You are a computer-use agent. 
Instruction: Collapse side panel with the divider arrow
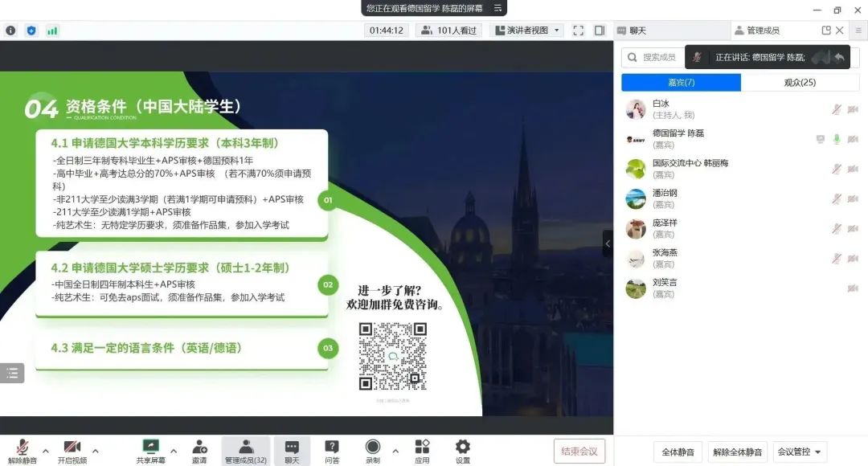pyautogui.click(x=608, y=243)
